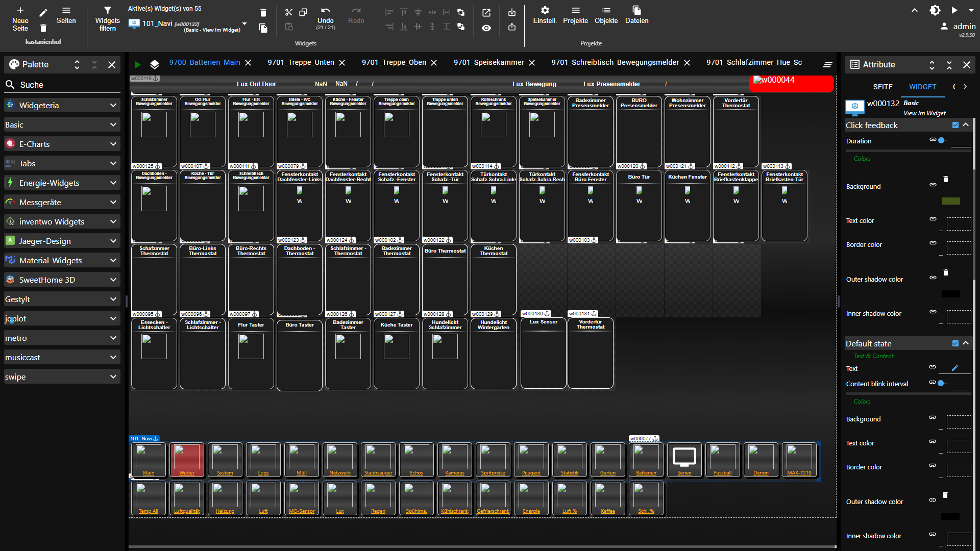Open dropdown arrow beside runtime play icon
980x551 pixels.
click(971, 10)
